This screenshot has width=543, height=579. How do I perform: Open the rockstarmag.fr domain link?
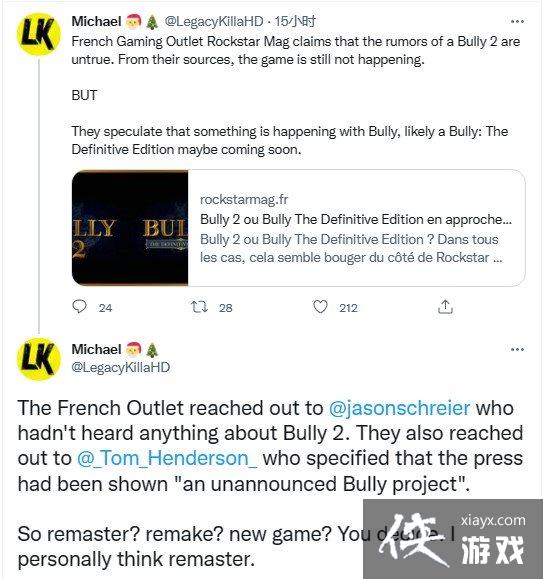(x=244, y=199)
